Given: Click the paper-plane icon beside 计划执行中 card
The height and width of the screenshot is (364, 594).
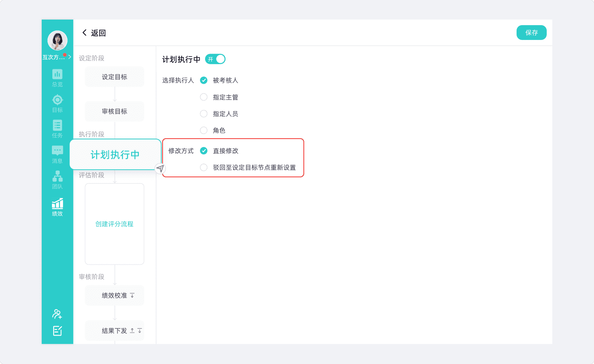Looking at the screenshot, I should (x=160, y=168).
